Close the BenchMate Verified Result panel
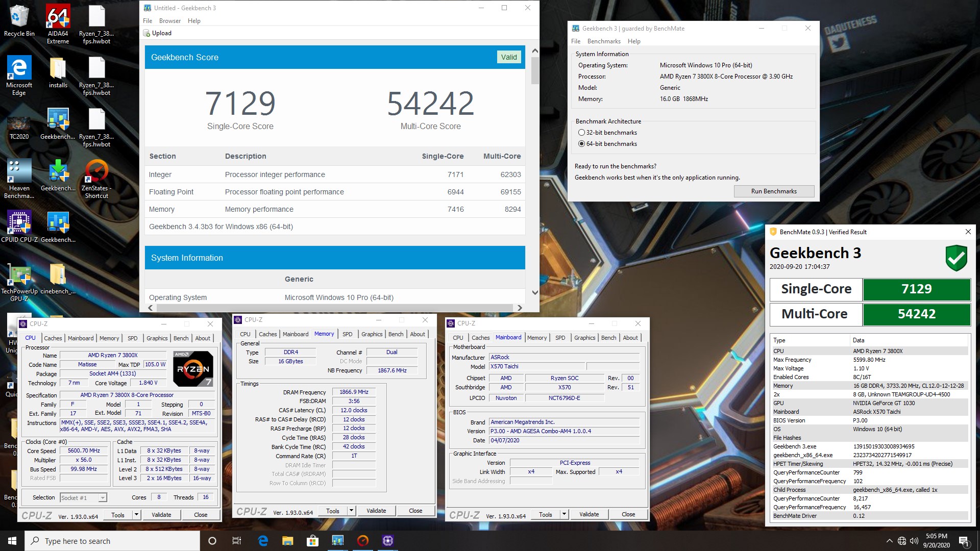980x551 pixels. (968, 232)
